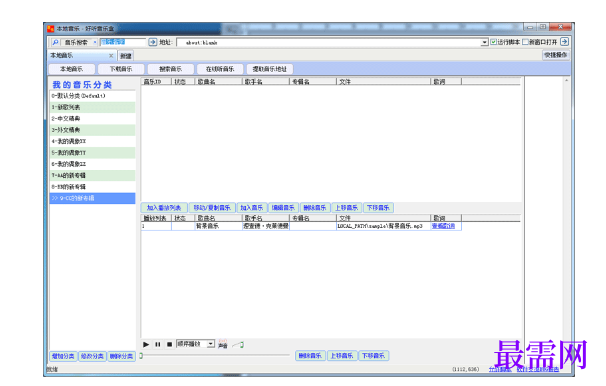Click the 歌曲名 header in the upper music list
Screen dimensions: 606x386
(218, 82)
